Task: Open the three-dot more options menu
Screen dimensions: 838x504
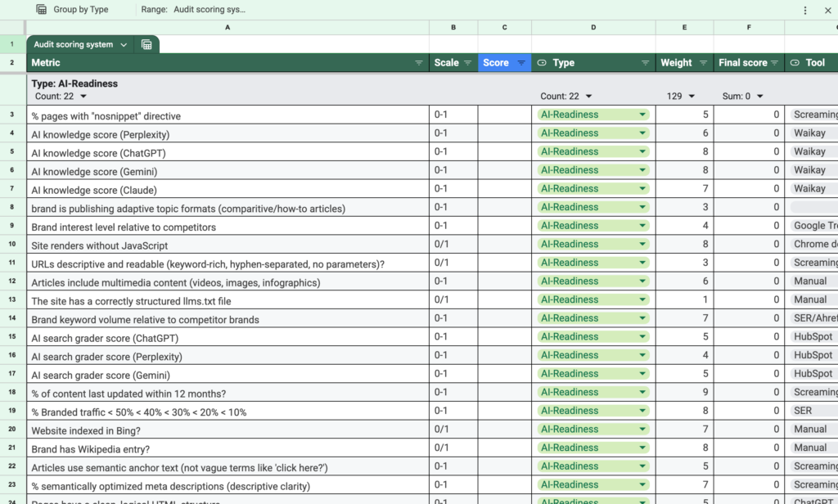Action: [x=805, y=10]
